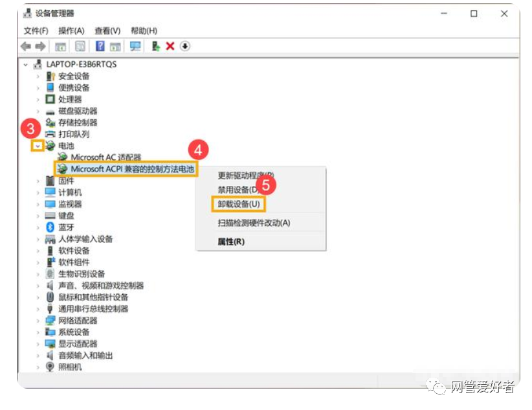
Task: Choose 禁用设备(D) in context menu
Action: 239,190
